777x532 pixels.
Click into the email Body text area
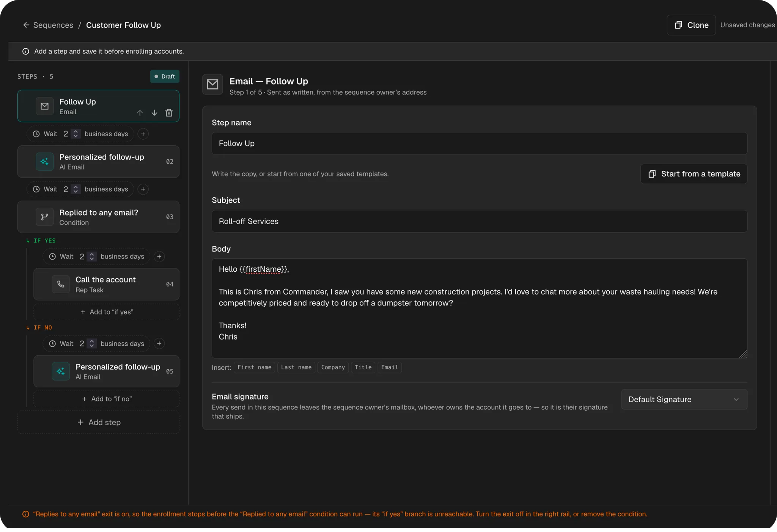(479, 308)
